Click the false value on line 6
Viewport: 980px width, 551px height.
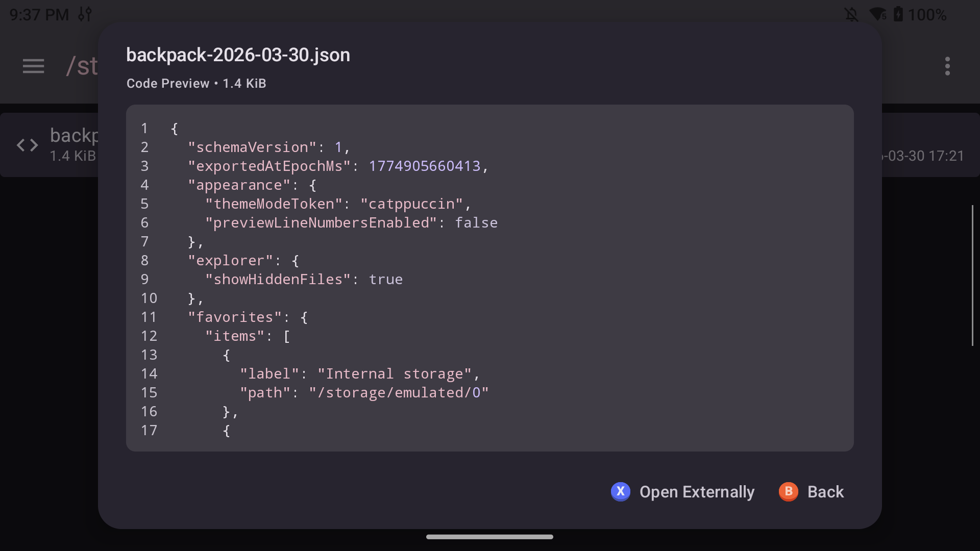(x=476, y=223)
